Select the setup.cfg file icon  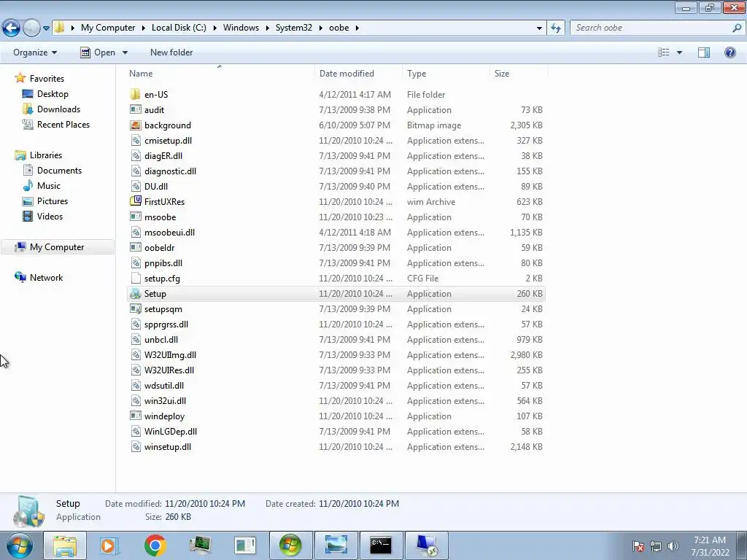(136, 278)
